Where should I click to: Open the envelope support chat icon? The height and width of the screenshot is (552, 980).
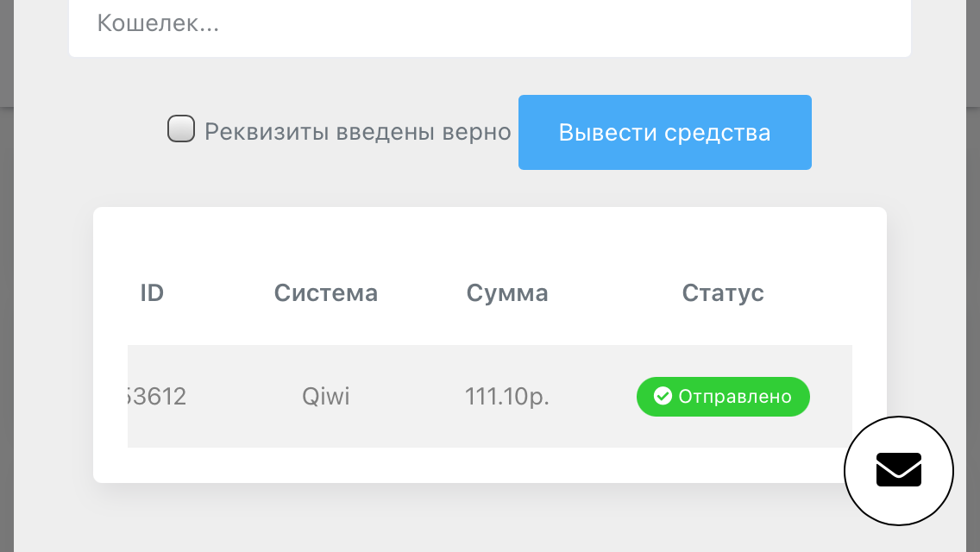click(898, 470)
